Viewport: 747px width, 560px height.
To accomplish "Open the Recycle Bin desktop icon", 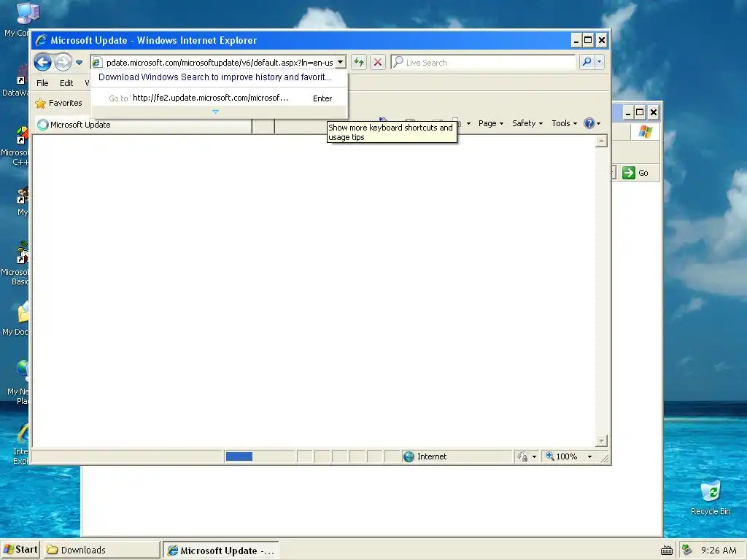I will 711,498.
